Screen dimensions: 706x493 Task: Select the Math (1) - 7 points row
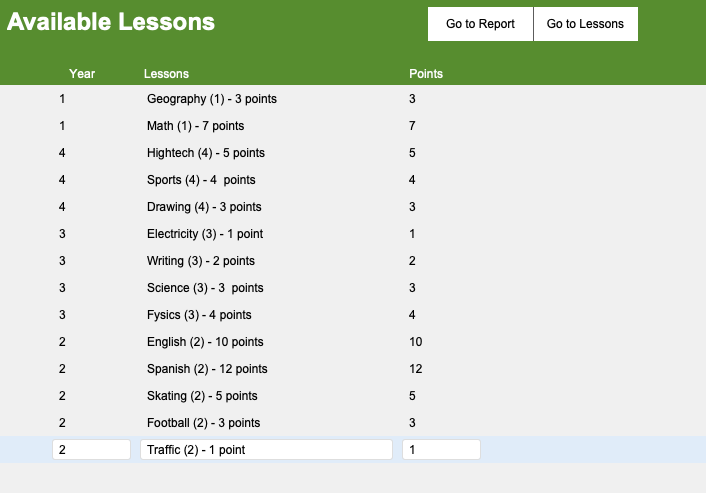click(353, 126)
